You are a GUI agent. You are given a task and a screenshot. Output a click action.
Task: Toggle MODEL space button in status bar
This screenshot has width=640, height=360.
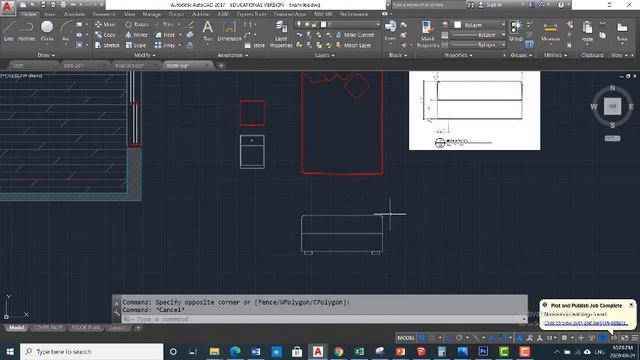pos(406,338)
